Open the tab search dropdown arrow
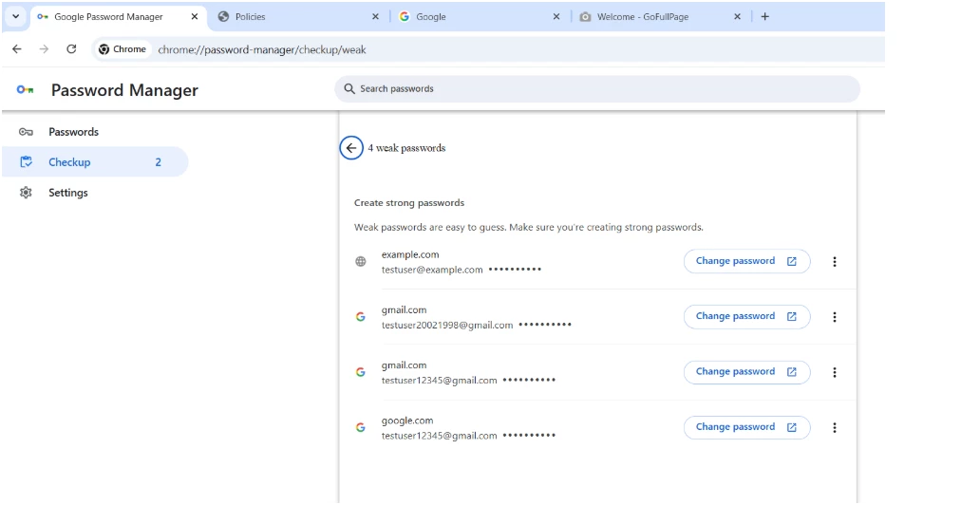Image resolution: width=980 pixels, height=505 pixels. [15, 17]
